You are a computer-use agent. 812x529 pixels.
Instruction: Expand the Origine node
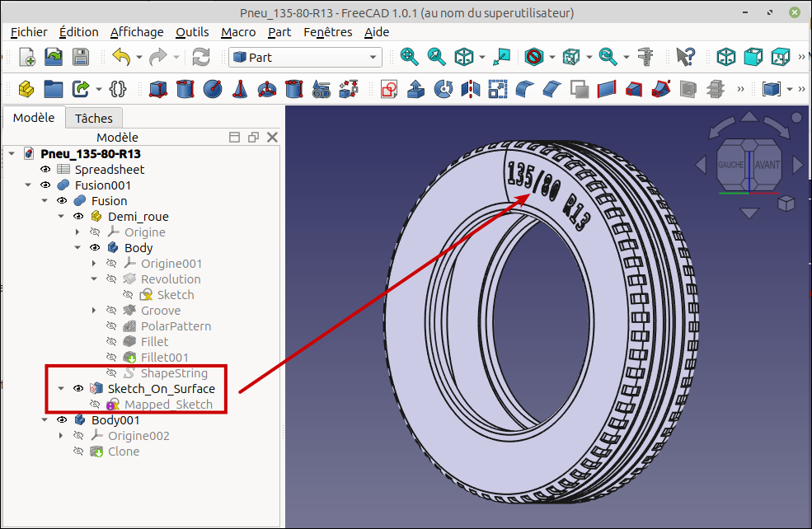click(x=77, y=232)
